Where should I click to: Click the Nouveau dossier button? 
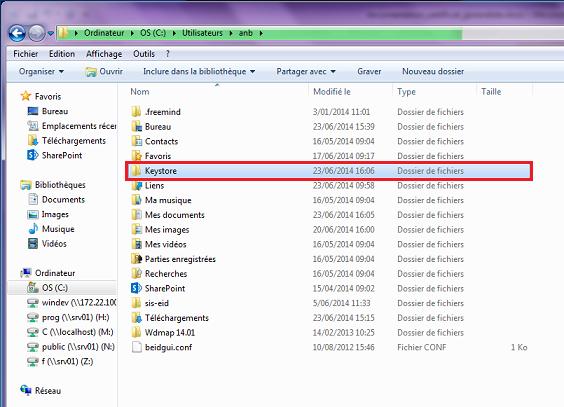click(433, 72)
